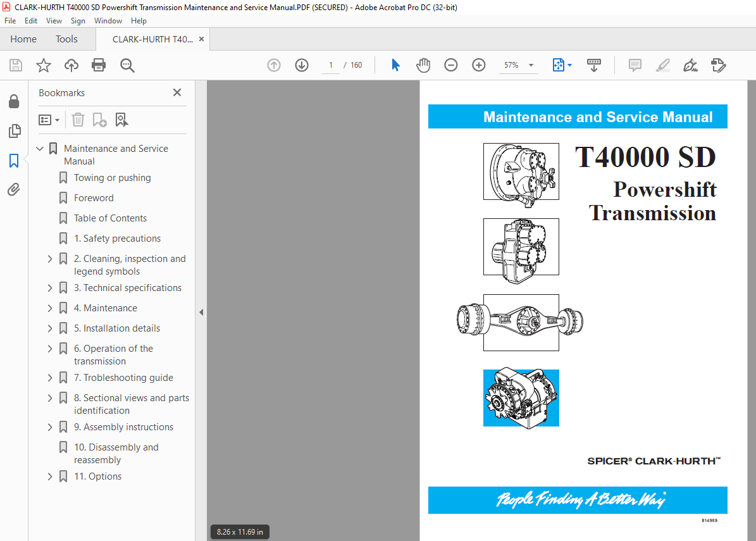The image size is (756, 541).
Task: Open the fit page options dropdown arrow
Action: pyautogui.click(x=570, y=65)
